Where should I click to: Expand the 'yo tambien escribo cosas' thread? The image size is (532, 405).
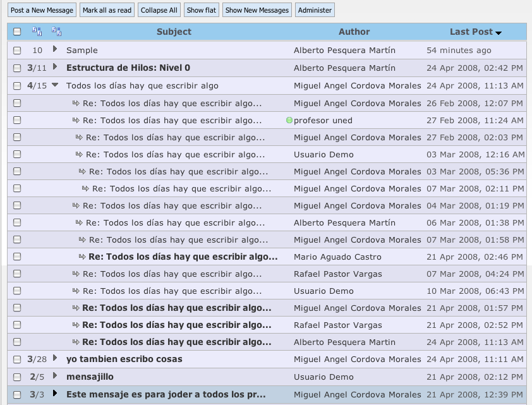[x=55, y=358]
